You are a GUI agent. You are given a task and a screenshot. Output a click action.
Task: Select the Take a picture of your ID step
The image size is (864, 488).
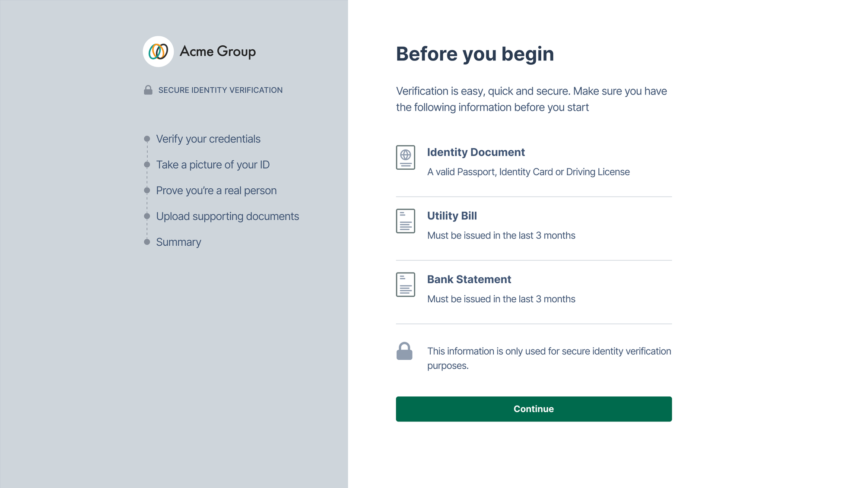point(213,165)
